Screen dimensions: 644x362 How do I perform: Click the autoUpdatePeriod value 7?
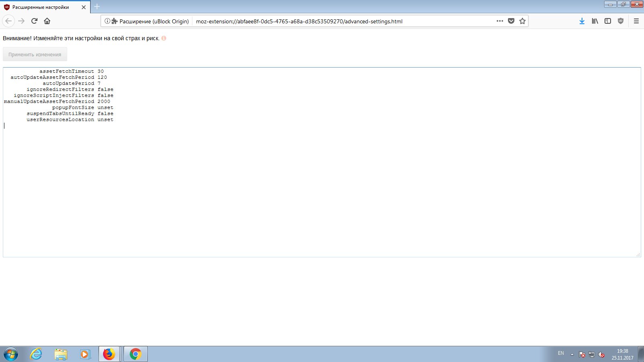click(x=99, y=83)
